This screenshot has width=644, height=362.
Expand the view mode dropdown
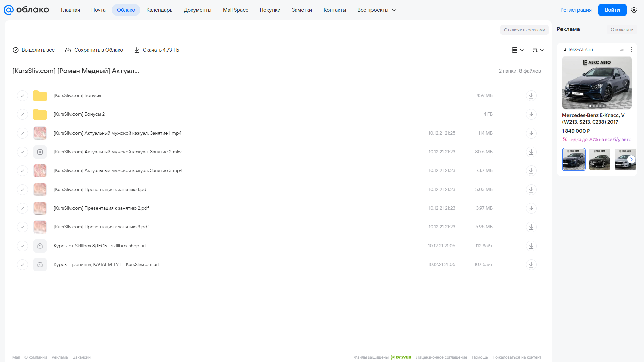[x=518, y=50]
